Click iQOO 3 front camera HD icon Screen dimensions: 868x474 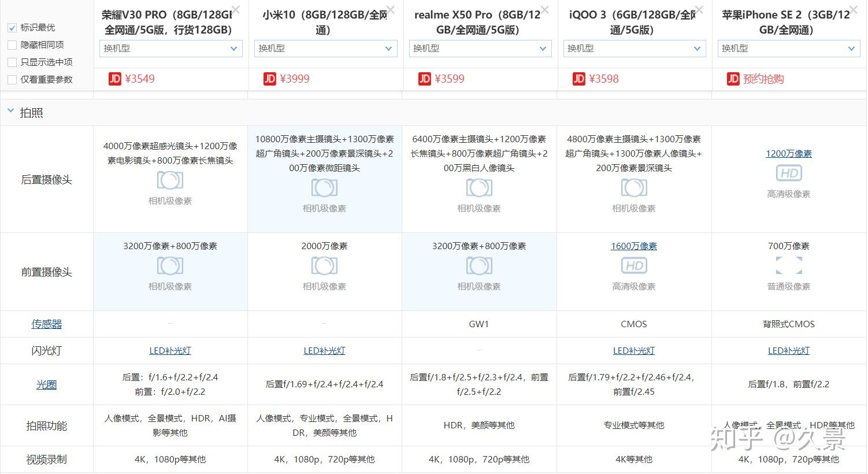(x=634, y=265)
